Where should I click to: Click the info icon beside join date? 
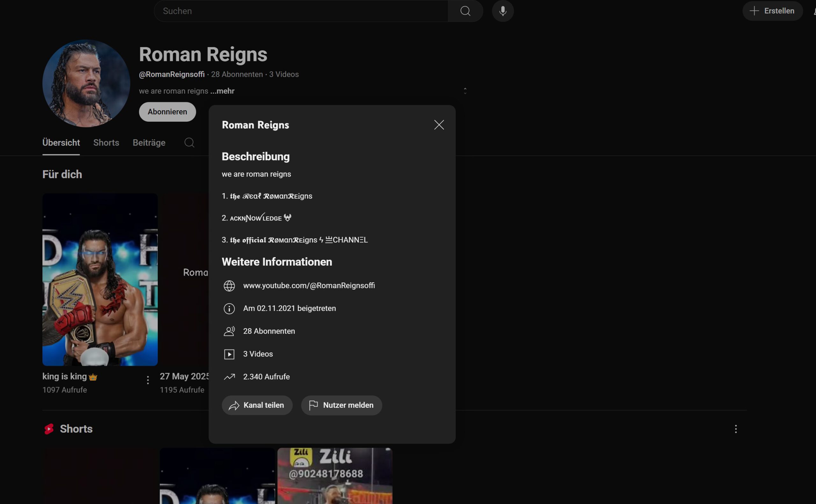(229, 309)
